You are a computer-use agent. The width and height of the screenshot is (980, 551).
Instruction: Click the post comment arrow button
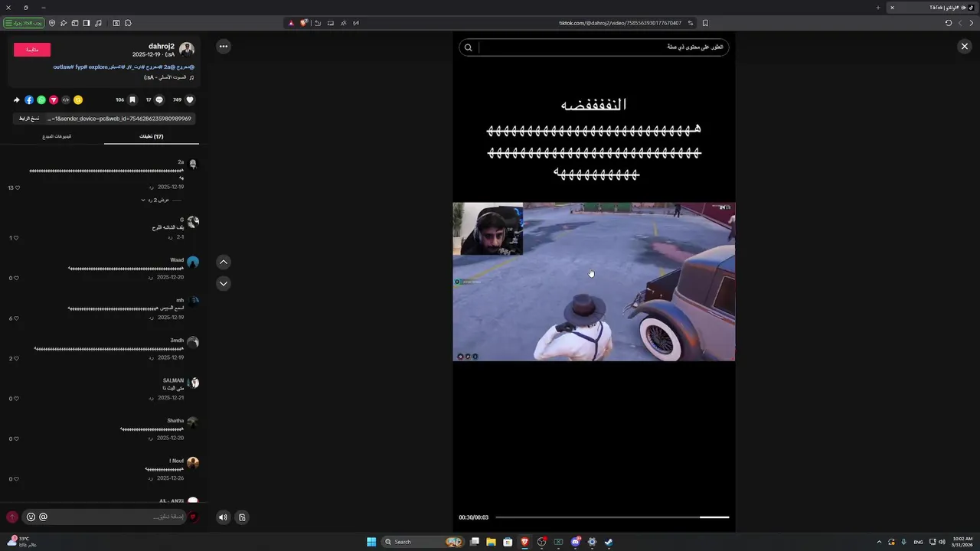coord(12,517)
